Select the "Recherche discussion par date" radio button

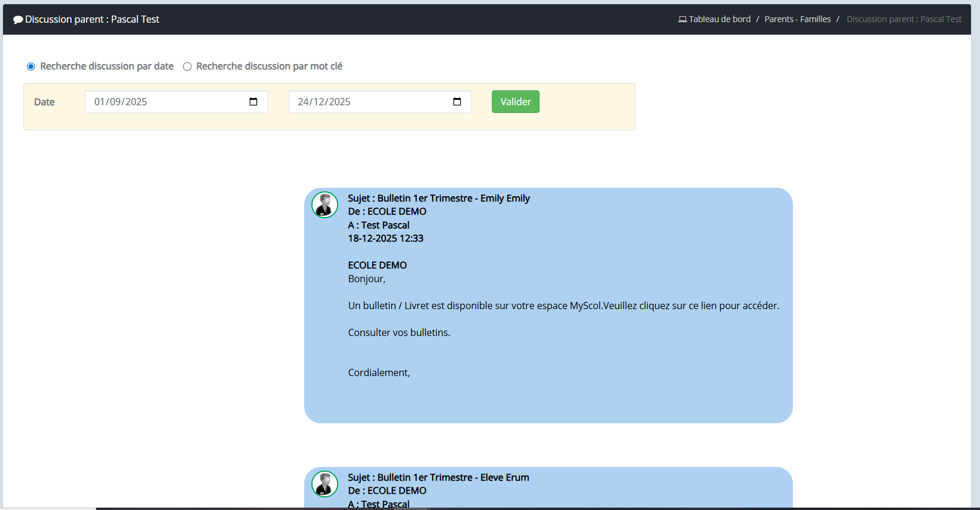coord(31,66)
